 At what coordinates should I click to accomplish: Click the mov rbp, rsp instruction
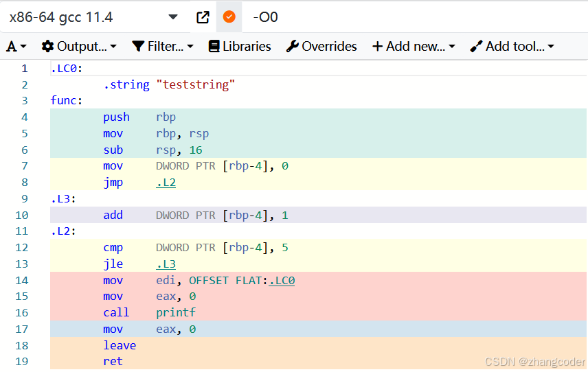156,134
